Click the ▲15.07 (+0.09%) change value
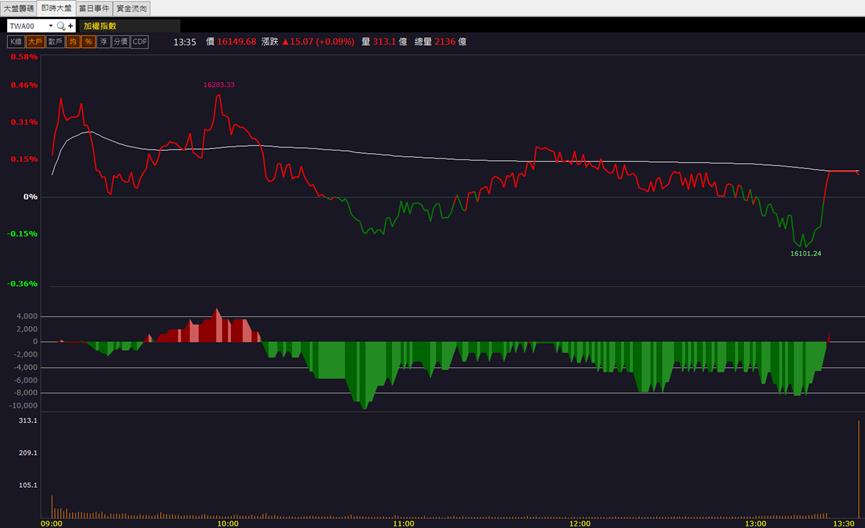 pos(318,41)
